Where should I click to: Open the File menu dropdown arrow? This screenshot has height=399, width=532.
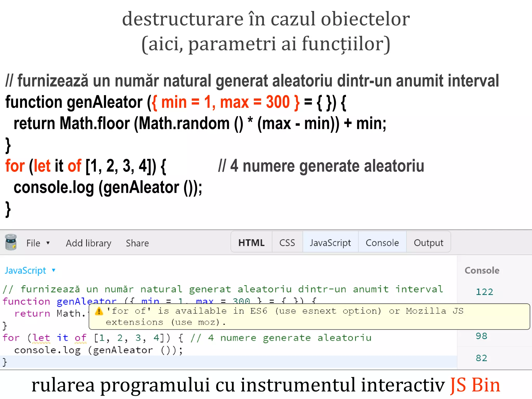[48, 243]
